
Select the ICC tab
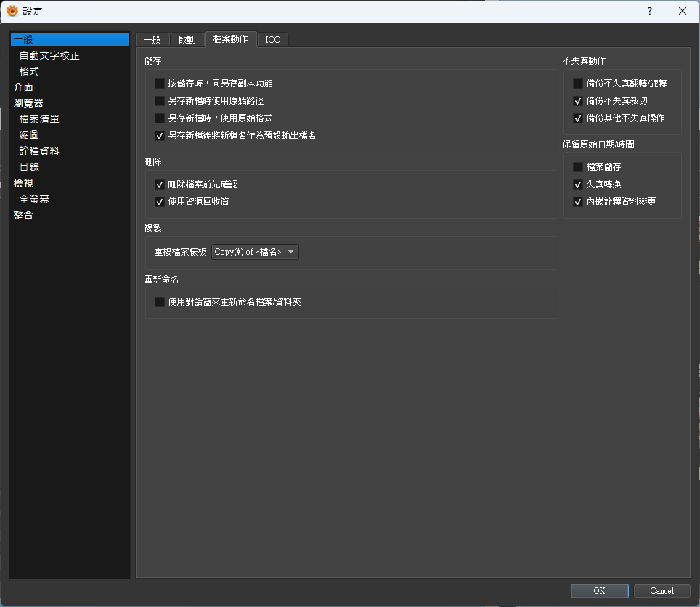(x=272, y=40)
